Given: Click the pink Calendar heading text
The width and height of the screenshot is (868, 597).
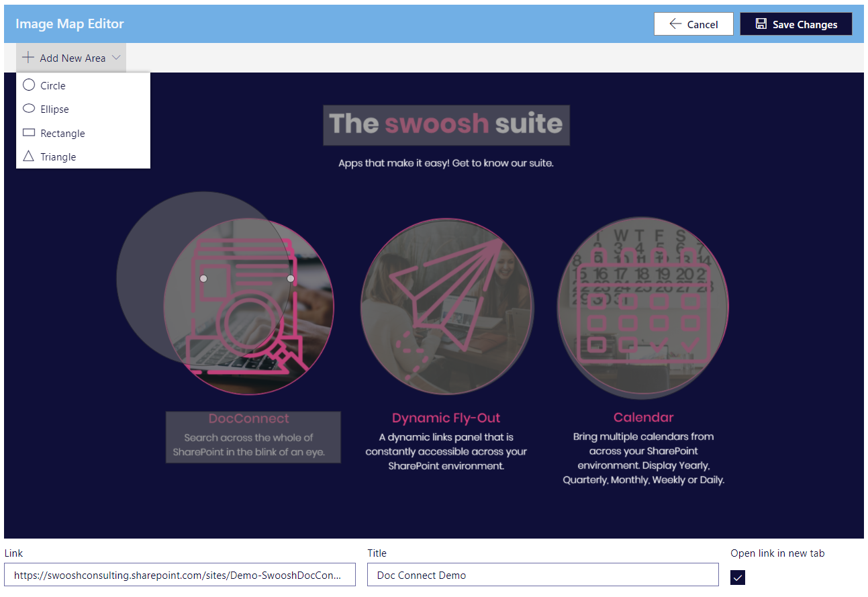Looking at the screenshot, I should [643, 418].
